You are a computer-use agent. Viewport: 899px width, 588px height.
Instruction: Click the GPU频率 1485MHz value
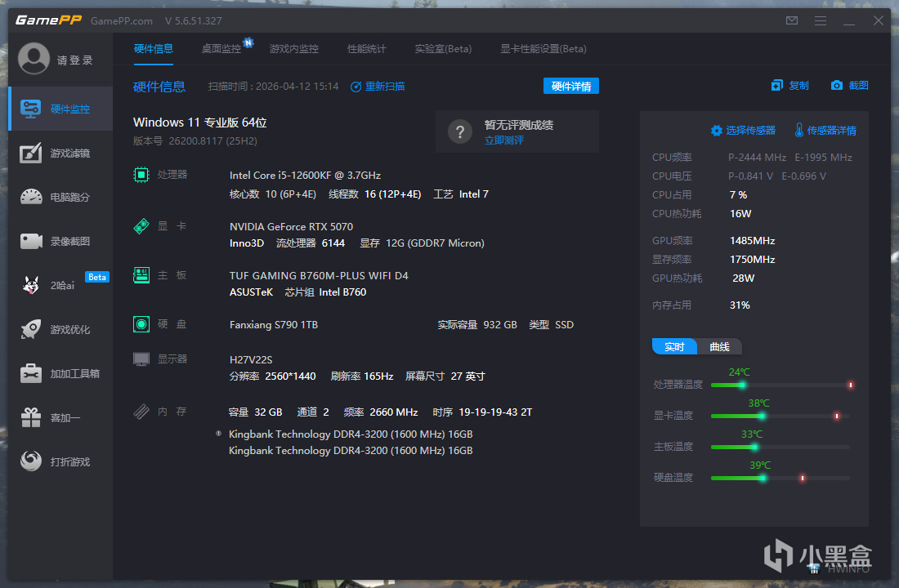tap(752, 241)
